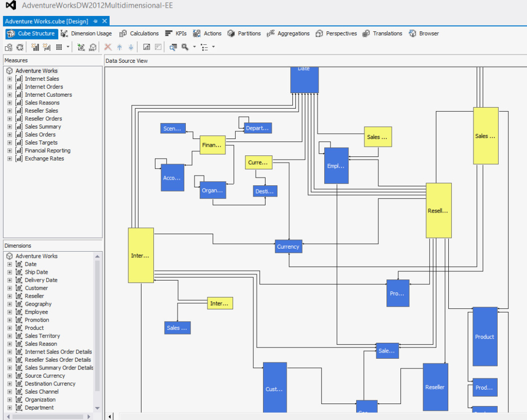Click the Visual Studio logo icon
This screenshot has width=527, height=420.
pyautogui.click(x=11, y=5)
